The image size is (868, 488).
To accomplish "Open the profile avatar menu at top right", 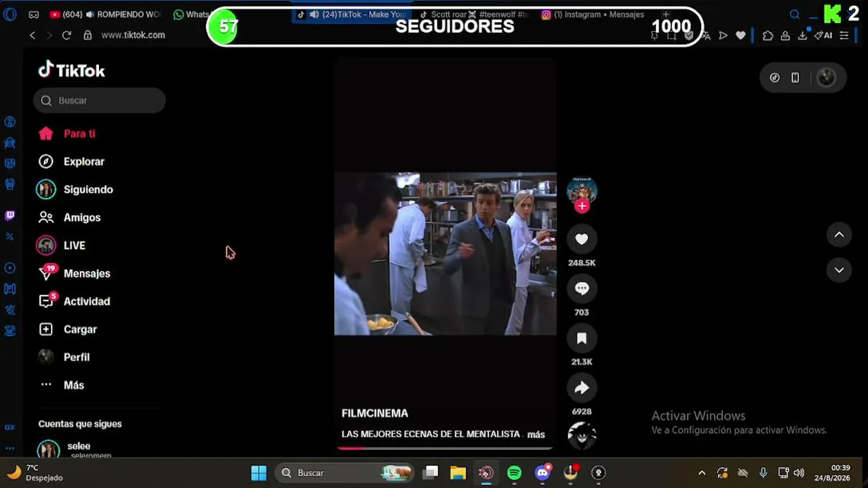I will click(x=826, y=77).
